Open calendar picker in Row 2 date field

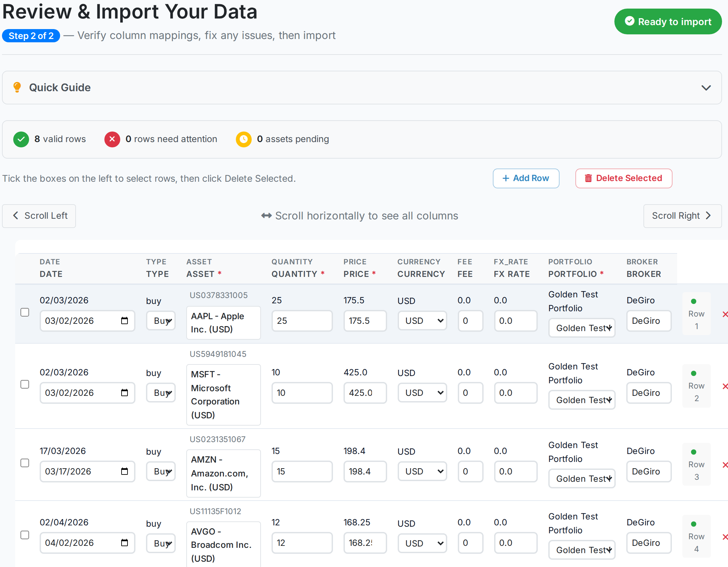pyautogui.click(x=124, y=393)
